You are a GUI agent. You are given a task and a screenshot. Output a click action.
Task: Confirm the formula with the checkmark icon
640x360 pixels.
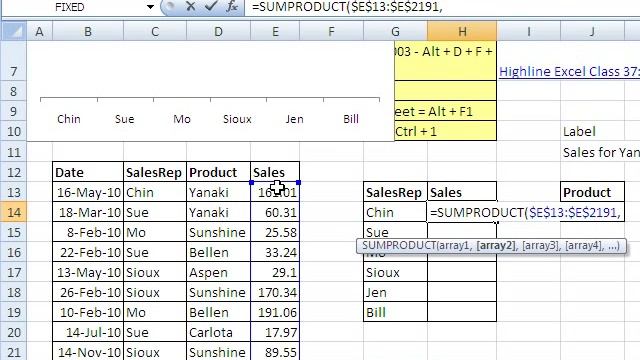[211, 7]
